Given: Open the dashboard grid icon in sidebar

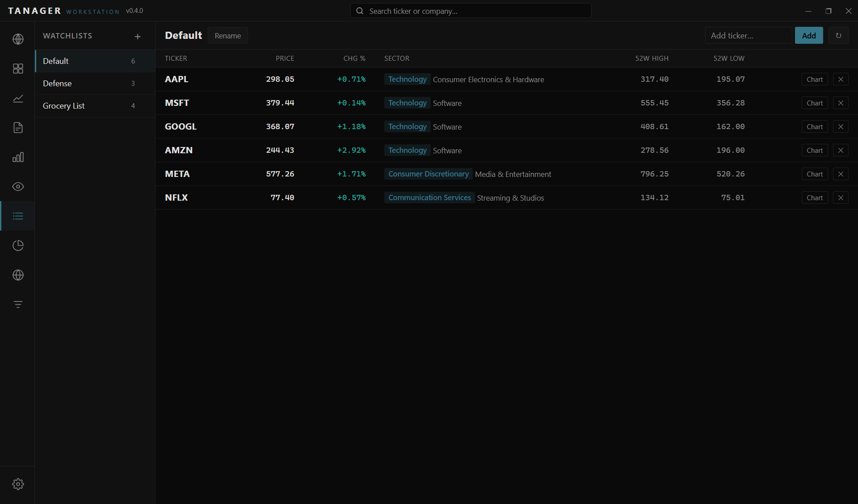Looking at the screenshot, I should [x=18, y=68].
